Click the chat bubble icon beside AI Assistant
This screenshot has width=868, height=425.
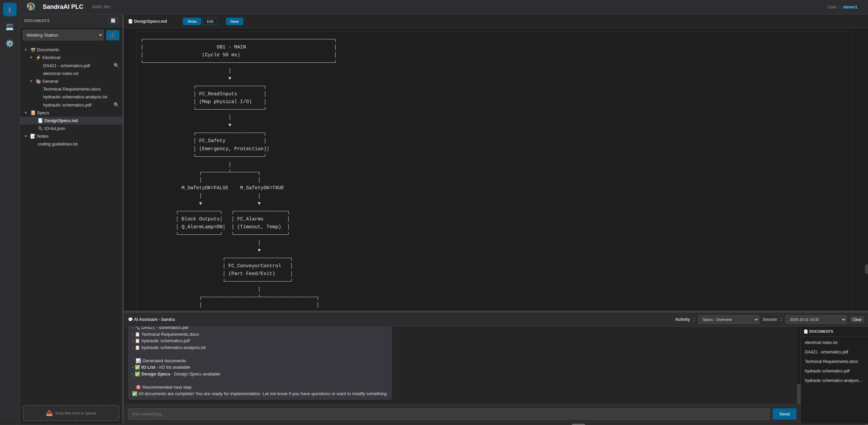[130, 319]
